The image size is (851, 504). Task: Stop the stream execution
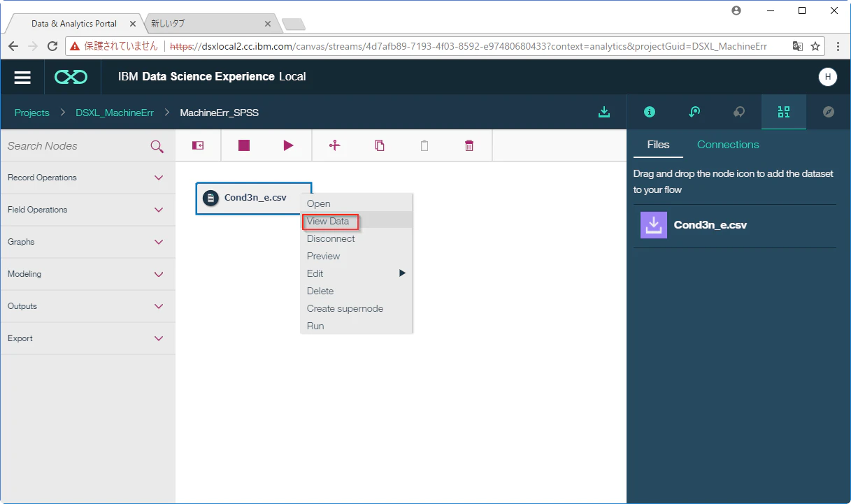243,145
